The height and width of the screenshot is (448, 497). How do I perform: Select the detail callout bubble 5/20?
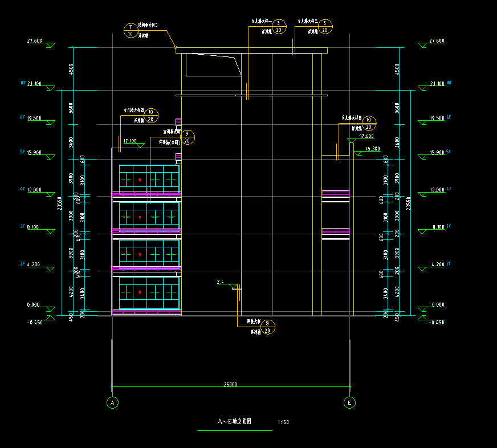click(x=325, y=26)
